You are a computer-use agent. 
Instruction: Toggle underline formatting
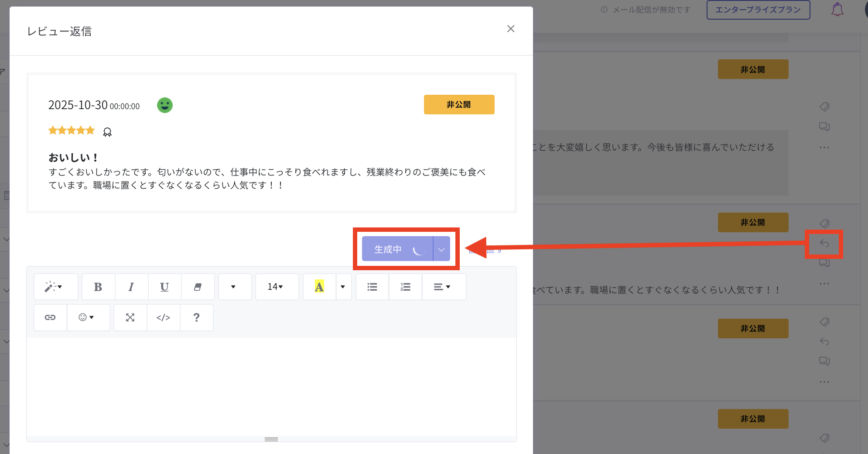(x=164, y=287)
